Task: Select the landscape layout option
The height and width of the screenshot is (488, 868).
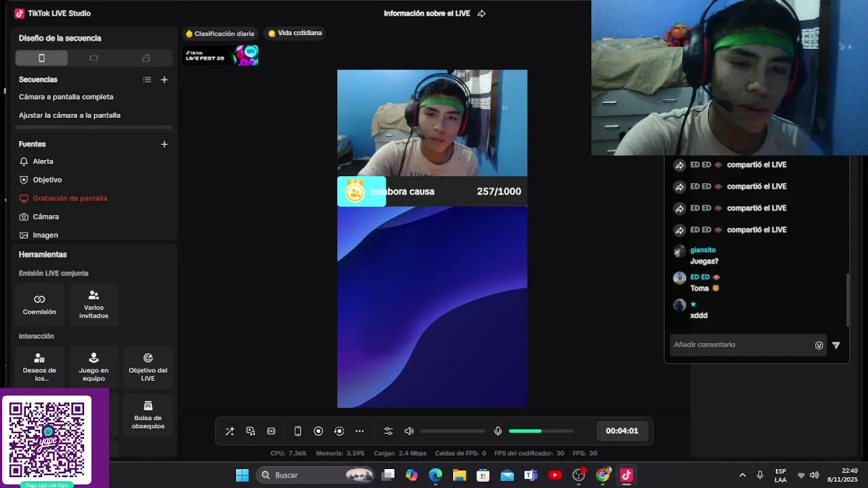Action: 94,58
